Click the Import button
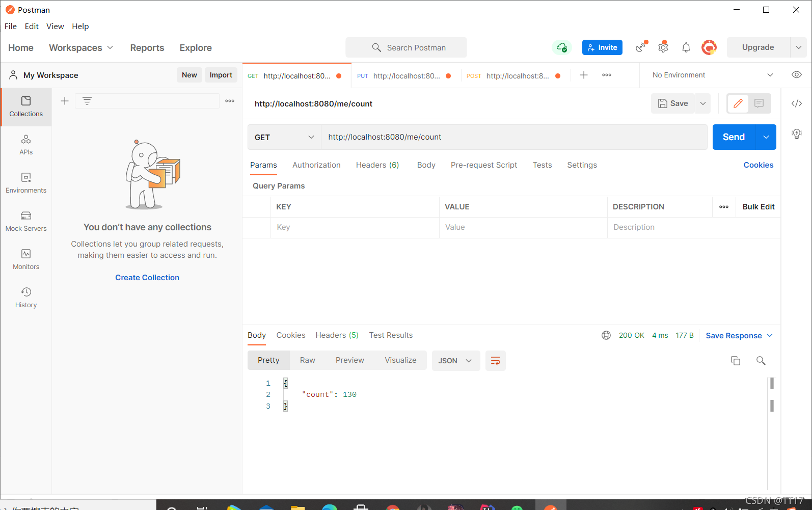 [221, 75]
